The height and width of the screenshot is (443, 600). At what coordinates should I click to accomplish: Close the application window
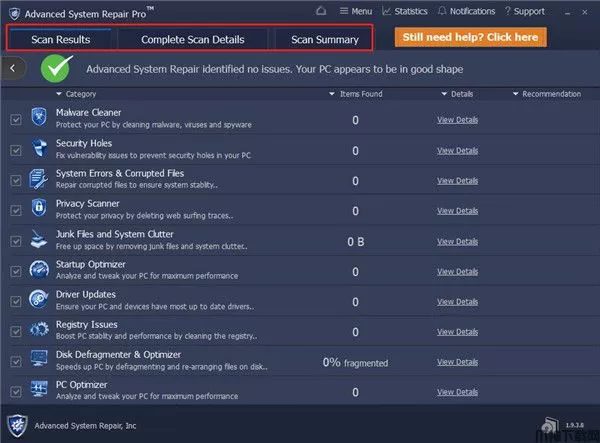585,12
